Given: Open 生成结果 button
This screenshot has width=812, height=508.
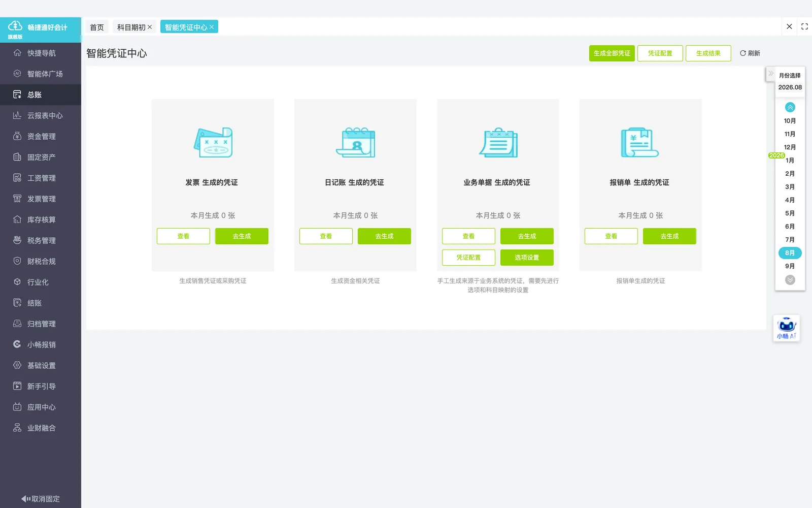Looking at the screenshot, I should point(708,53).
